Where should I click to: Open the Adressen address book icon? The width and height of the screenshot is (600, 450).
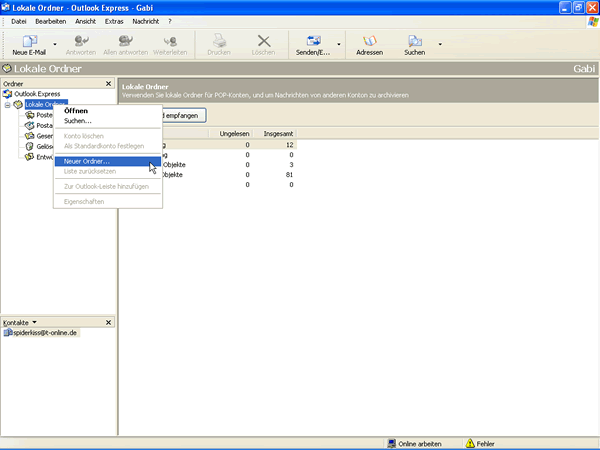point(369,40)
